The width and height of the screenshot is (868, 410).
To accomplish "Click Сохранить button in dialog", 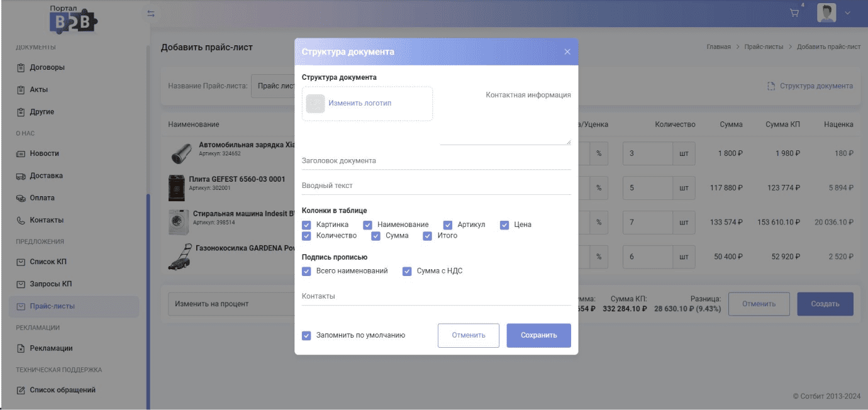I will click(x=539, y=335).
